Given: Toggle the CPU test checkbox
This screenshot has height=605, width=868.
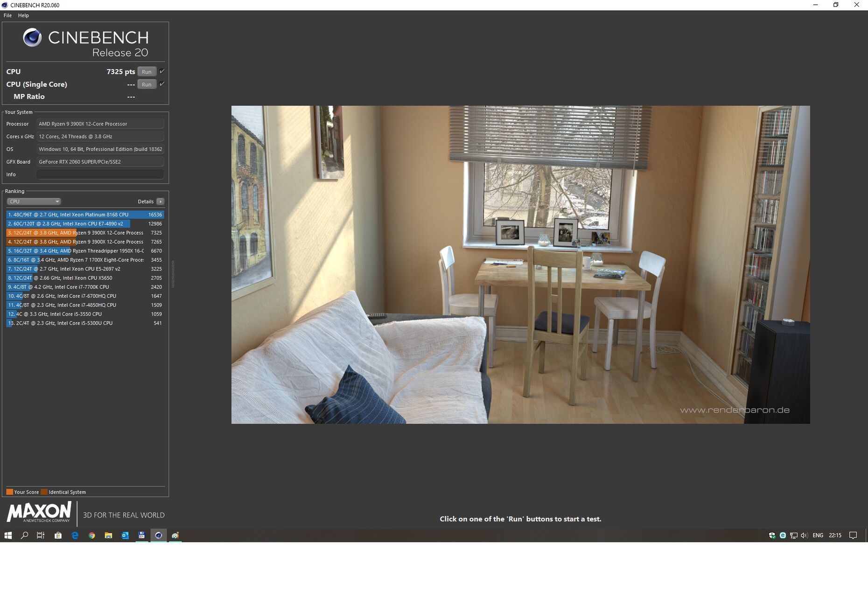Looking at the screenshot, I should click(162, 71).
